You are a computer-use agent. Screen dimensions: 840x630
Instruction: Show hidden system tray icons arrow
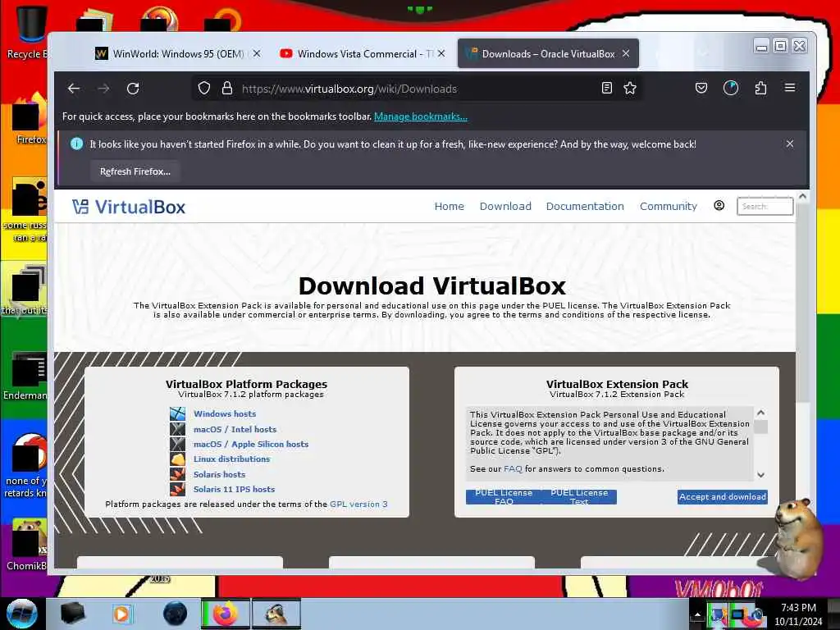[x=697, y=614]
